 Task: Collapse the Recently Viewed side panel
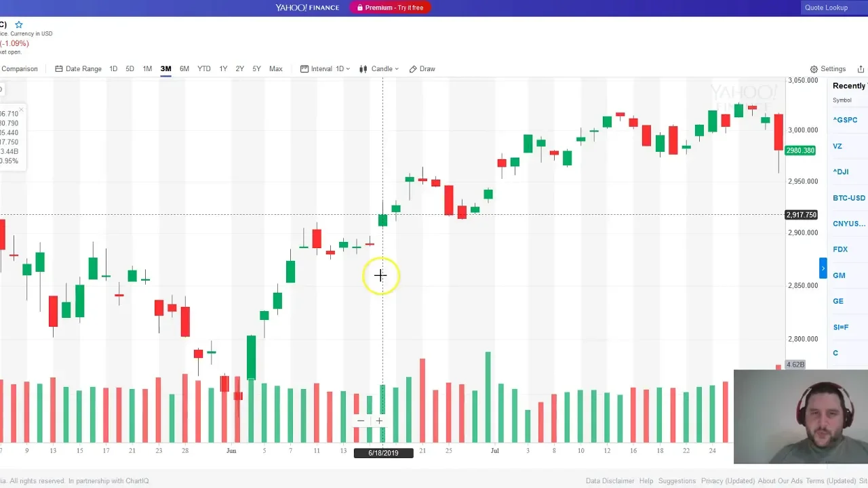click(823, 268)
